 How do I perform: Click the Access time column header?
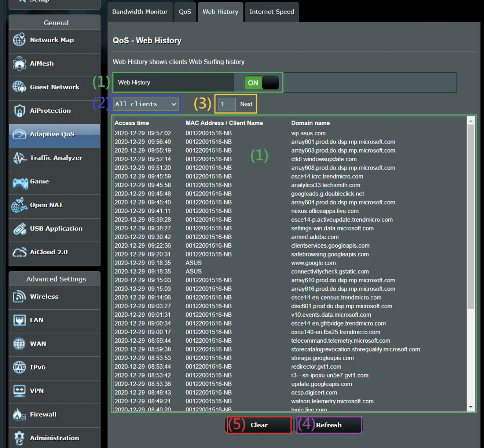(132, 123)
